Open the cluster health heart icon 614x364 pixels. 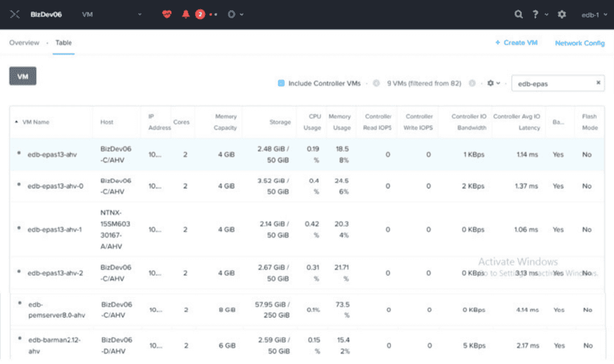[x=167, y=14]
